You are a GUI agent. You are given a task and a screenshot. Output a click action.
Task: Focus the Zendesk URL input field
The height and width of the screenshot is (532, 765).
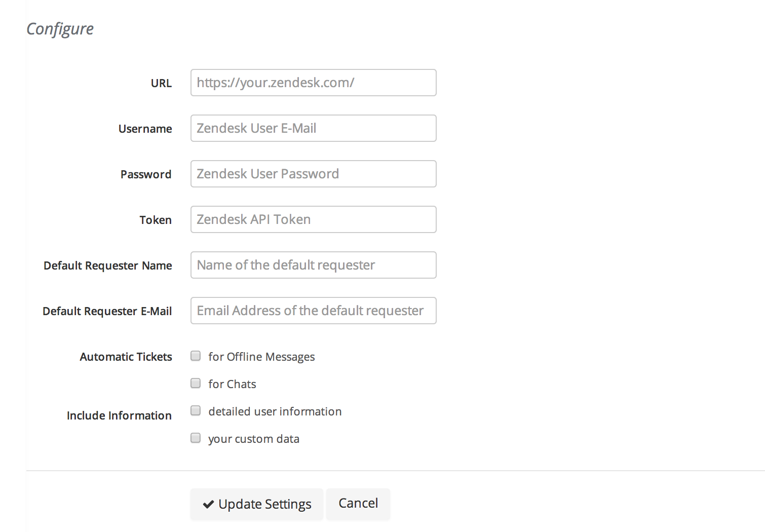(314, 83)
